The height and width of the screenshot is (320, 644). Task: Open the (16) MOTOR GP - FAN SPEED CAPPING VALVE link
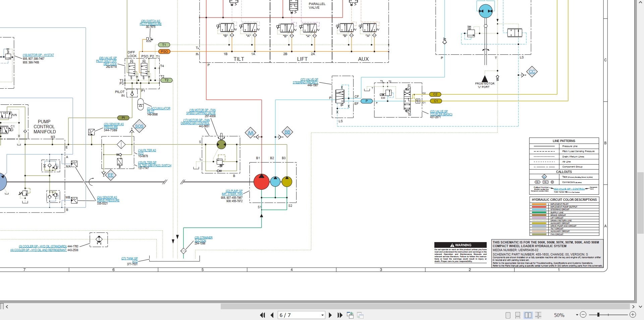(x=201, y=111)
